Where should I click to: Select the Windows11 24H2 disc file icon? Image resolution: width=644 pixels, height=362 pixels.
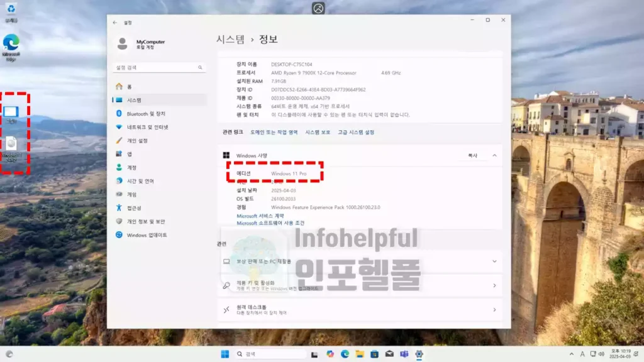pos(11,148)
